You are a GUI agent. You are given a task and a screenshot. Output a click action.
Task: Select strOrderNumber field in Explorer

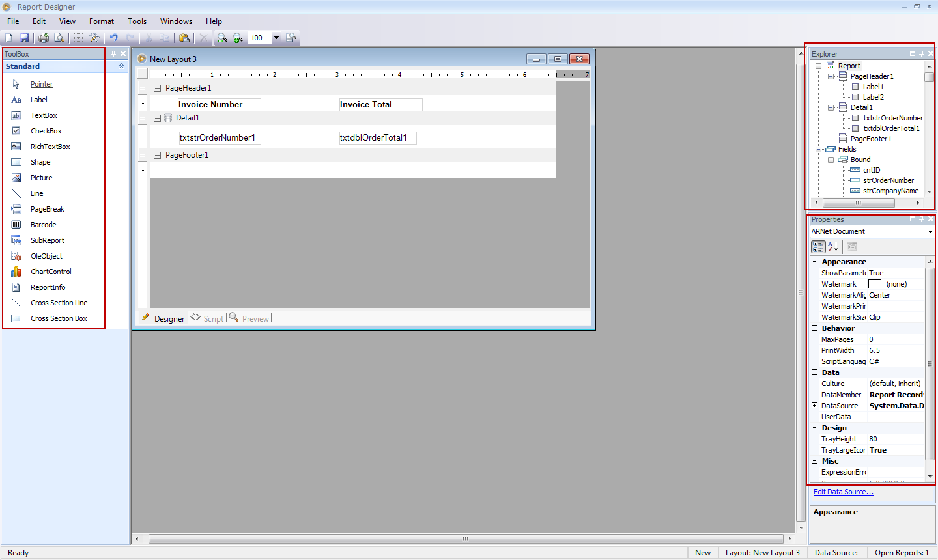tap(888, 180)
